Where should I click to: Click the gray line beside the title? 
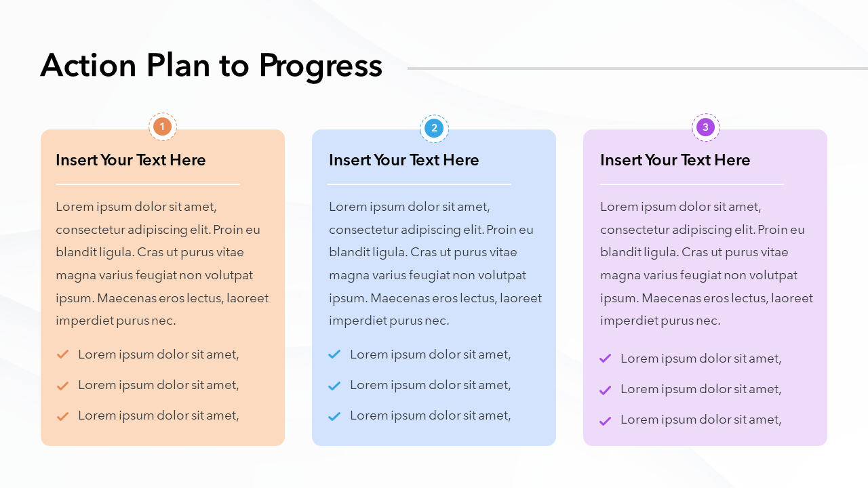tap(637, 68)
